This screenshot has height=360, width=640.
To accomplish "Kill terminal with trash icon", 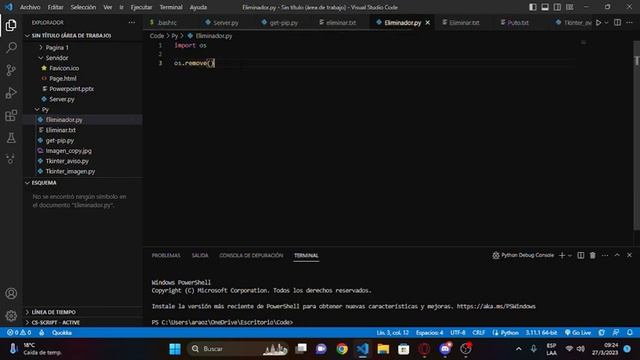I will (x=593, y=256).
